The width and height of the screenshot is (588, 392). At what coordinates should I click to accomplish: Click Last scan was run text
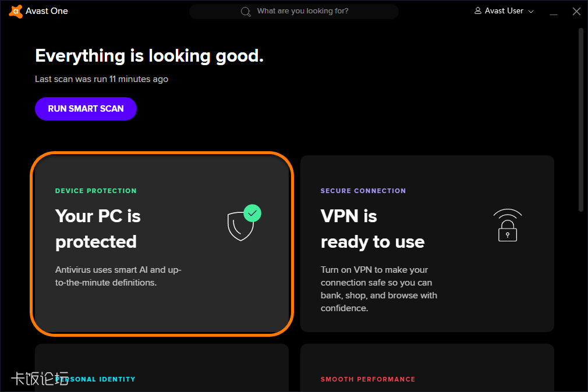[x=101, y=79]
